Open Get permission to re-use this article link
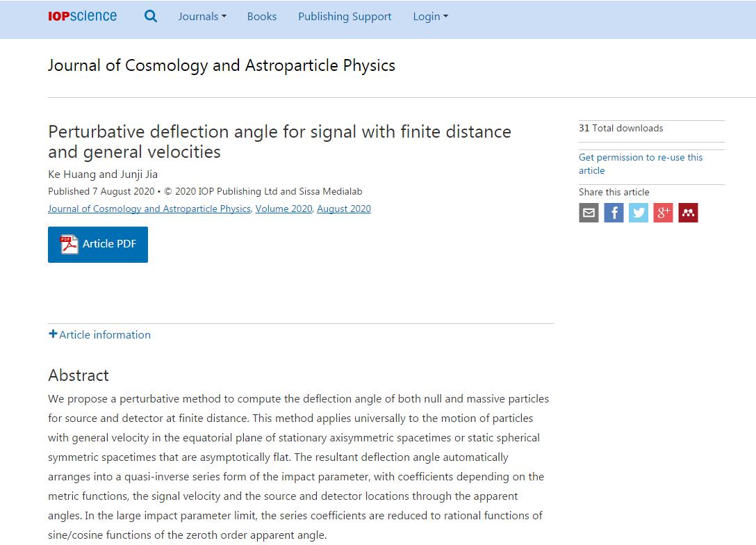The width and height of the screenshot is (756, 545). (640, 163)
